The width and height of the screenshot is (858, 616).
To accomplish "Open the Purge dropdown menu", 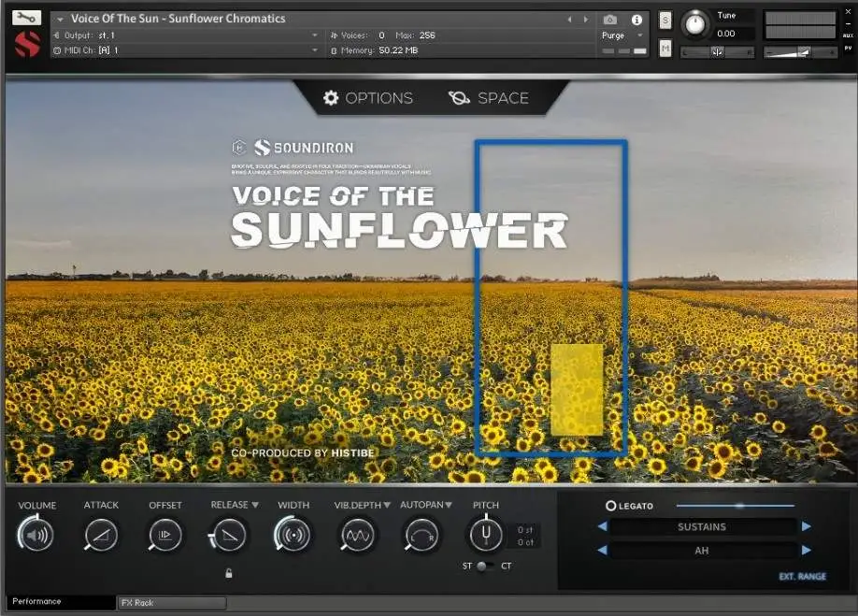I will coord(622,35).
